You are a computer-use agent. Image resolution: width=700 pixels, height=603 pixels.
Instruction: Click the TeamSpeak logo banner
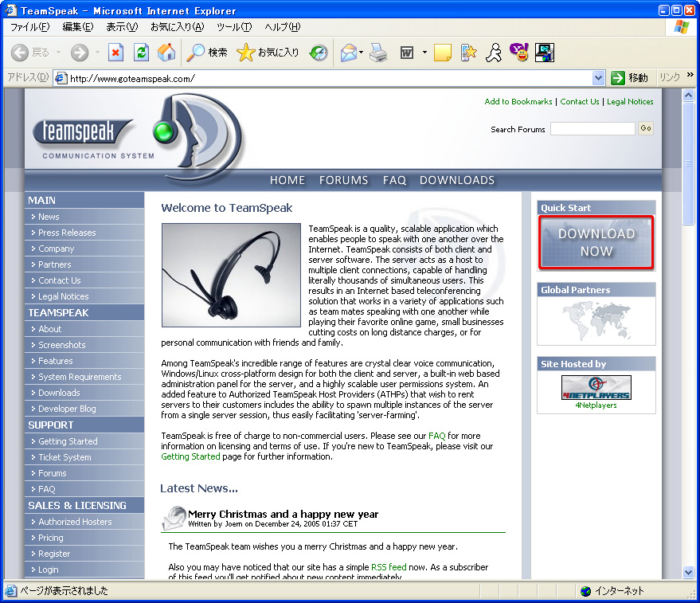(138, 138)
